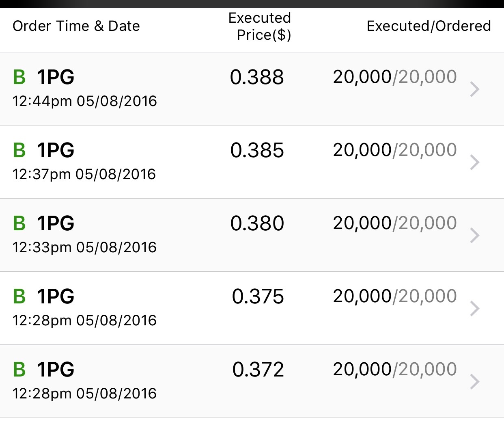
Task: Click the executed price 0.375
Action: tap(258, 296)
